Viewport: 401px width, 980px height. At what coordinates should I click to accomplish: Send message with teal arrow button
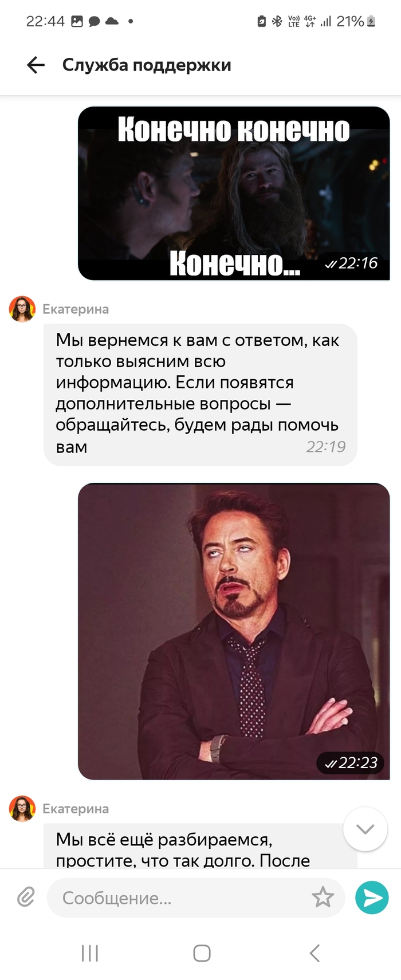372,897
